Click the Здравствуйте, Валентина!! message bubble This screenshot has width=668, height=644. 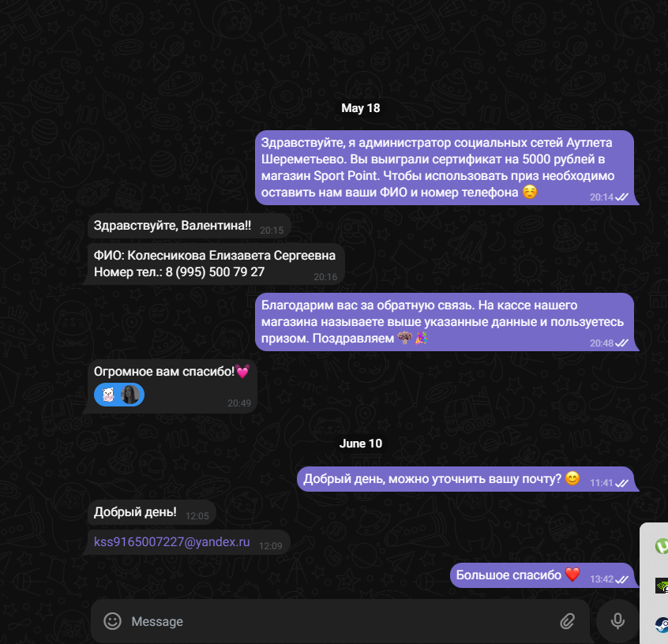tap(190, 226)
